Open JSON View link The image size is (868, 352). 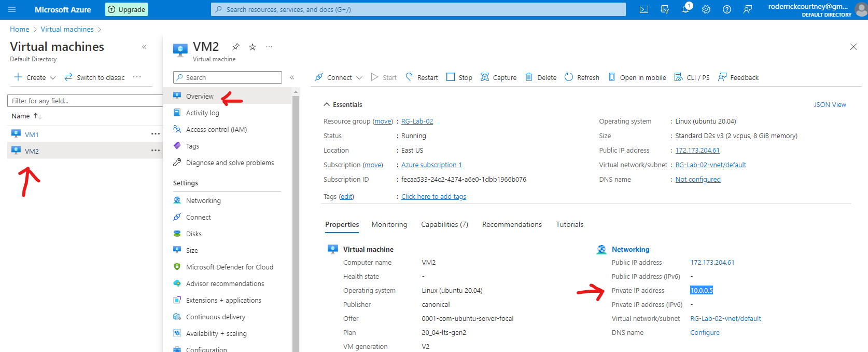pyautogui.click(x=830, y=104)
